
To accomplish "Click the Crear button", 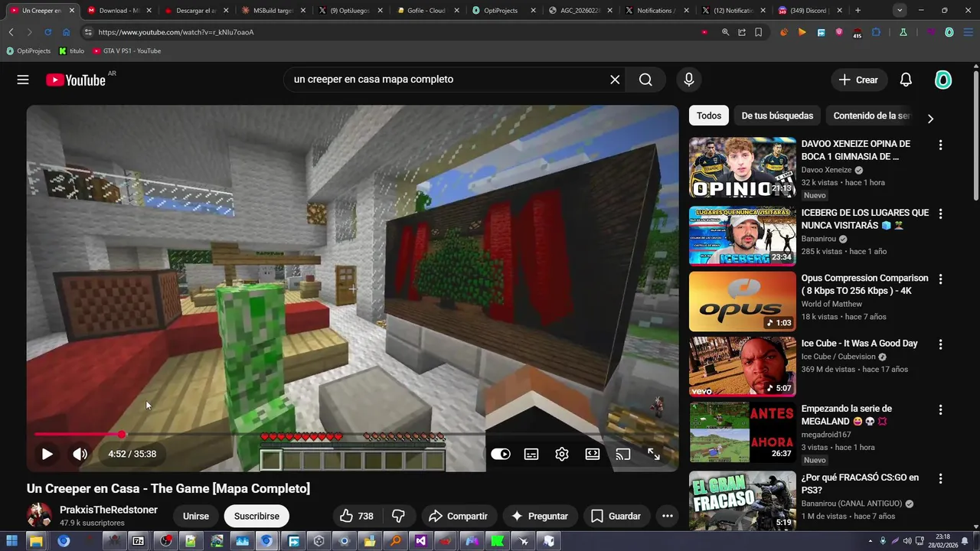I will click(858, 80).
